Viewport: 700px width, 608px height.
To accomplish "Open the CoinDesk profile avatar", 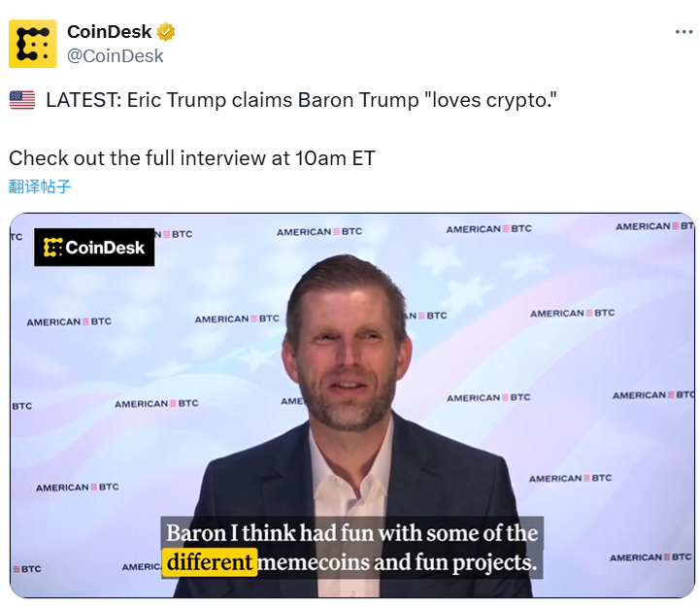I will [x=33, y=44].
